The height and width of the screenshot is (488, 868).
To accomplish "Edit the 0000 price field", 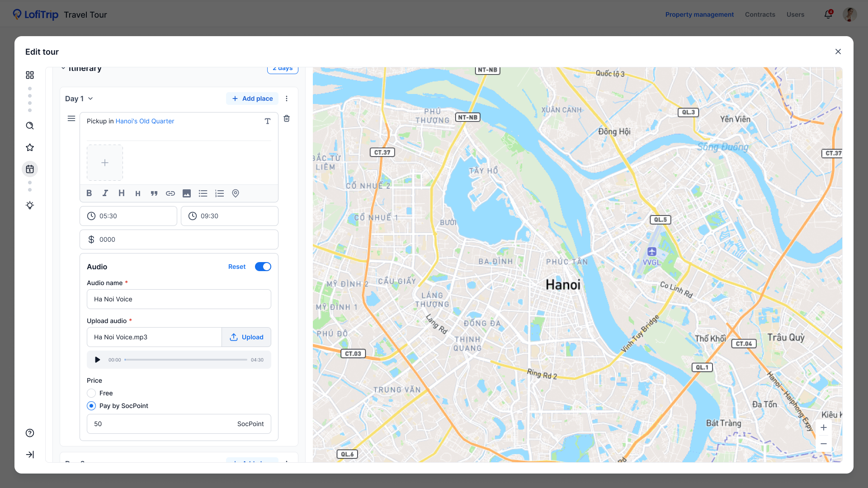I will coord(179,239).
